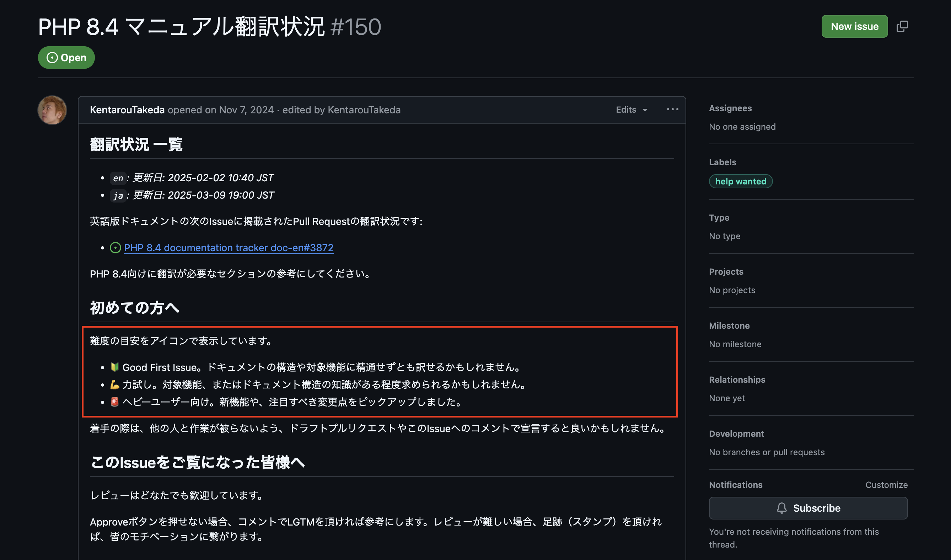This screenshot has height=560, width=951.
Task: Click the Projects sidebar heading
Action: [726, 272]
